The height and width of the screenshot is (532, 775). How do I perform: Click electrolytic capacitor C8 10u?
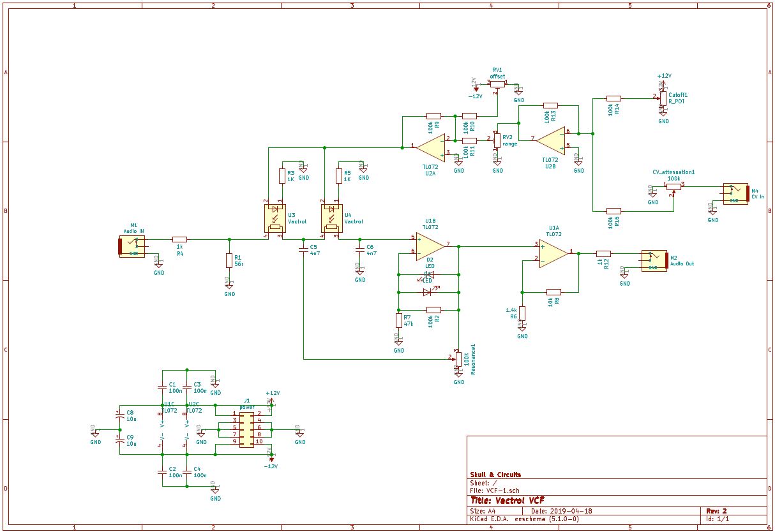119,415
